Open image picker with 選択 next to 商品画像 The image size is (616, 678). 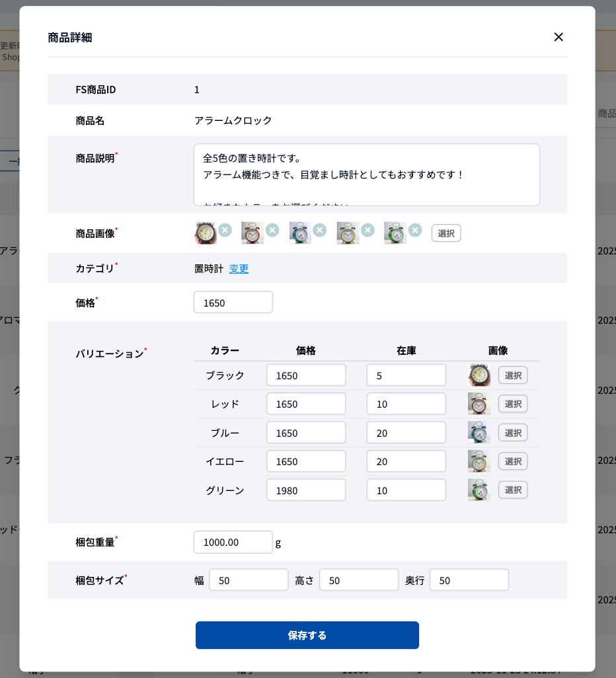pos(445,233)
